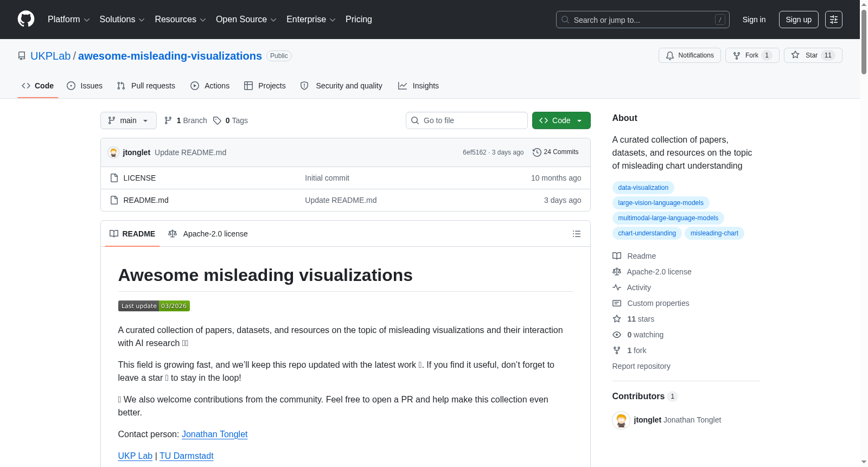Click the Sign up button

tap(799, 20)
